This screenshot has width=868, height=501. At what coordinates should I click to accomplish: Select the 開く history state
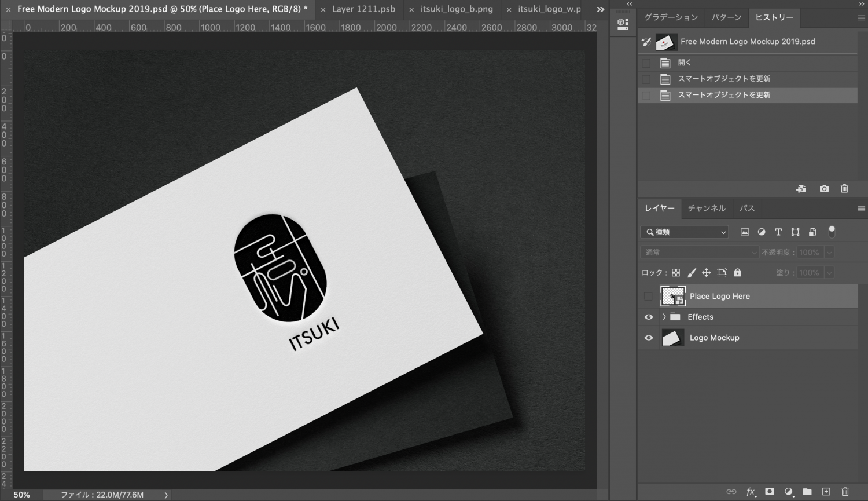coord(685,63)
